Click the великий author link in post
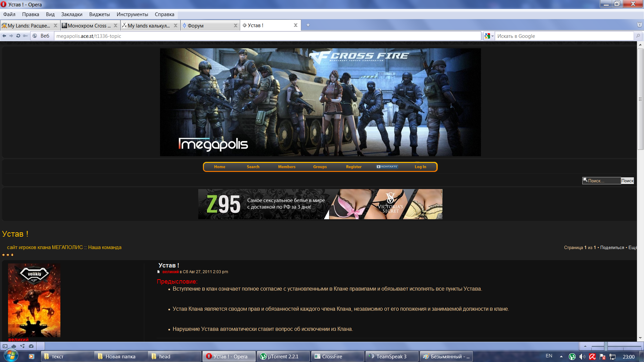644x362 pixels. (171, 272)
